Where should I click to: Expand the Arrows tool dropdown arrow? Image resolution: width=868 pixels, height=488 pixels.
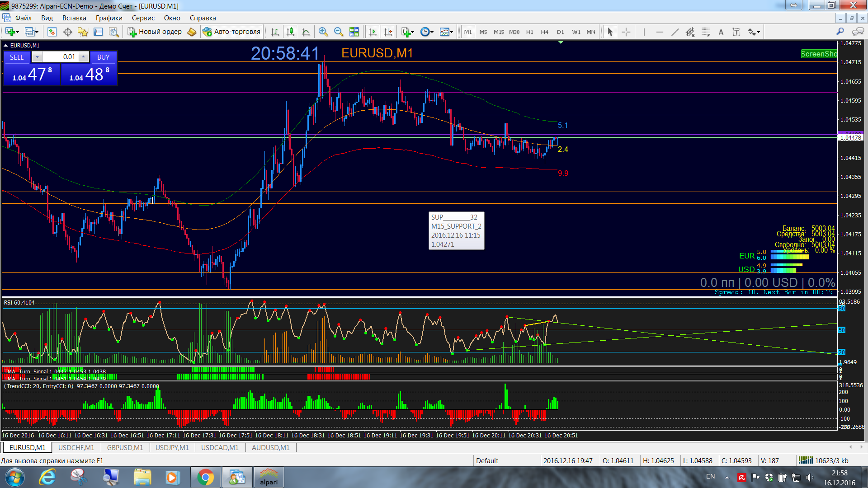[x=759, y=32]
